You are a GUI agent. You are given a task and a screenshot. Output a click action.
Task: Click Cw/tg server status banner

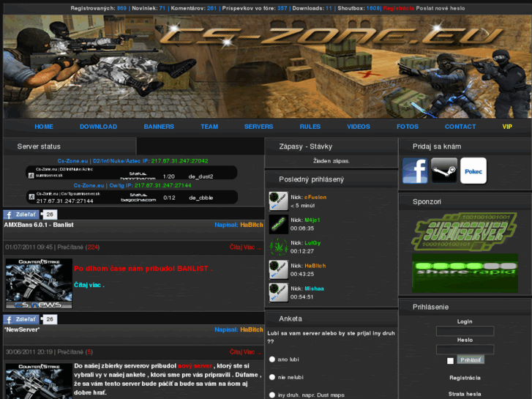click(132, 197)
